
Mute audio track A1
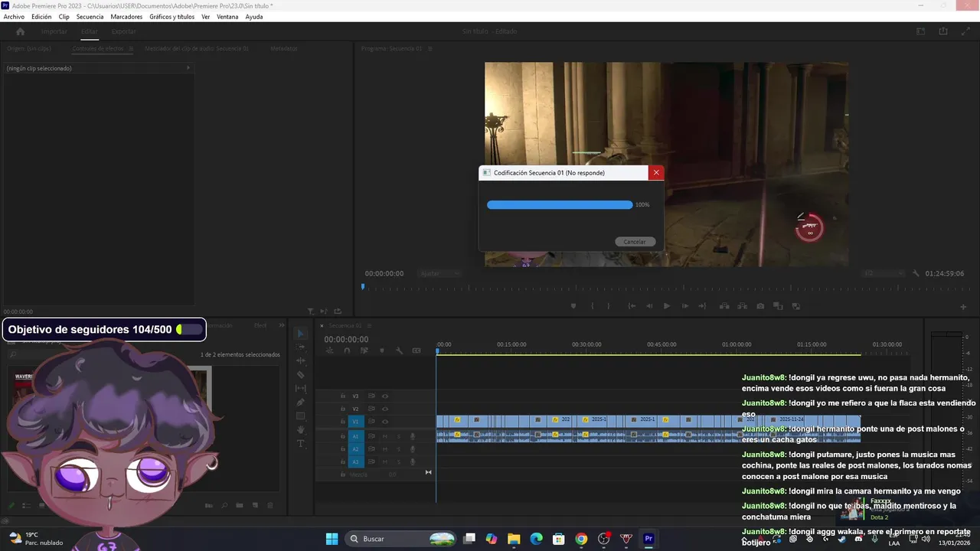(x=385, y=436)
